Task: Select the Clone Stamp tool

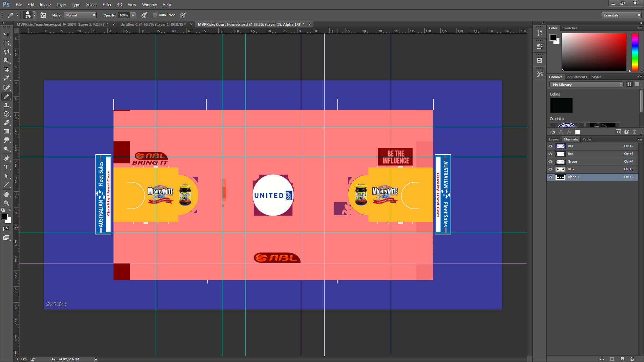Action: [x=6, y=105]
